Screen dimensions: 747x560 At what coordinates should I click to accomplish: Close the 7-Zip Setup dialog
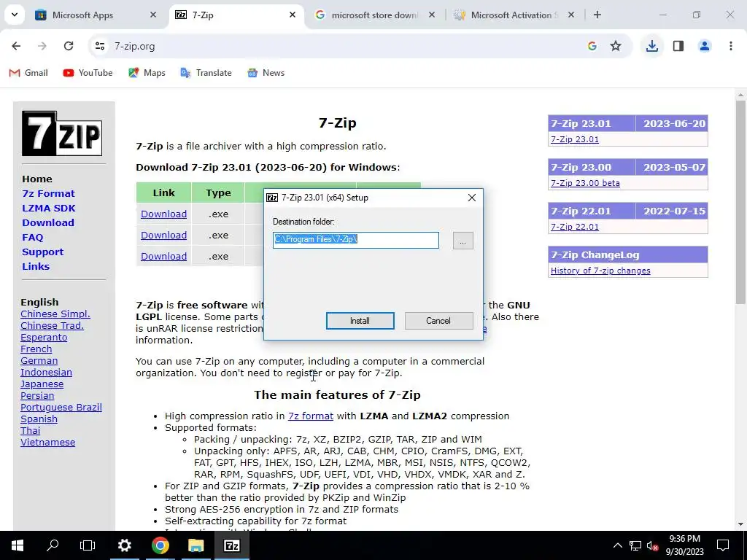tap(472, 198)
